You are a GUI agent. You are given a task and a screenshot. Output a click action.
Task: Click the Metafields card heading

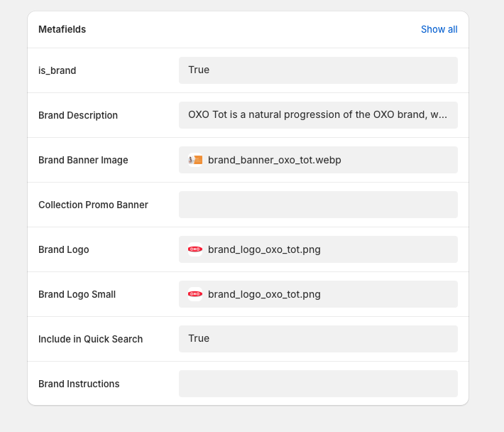[x=62, y=29]
